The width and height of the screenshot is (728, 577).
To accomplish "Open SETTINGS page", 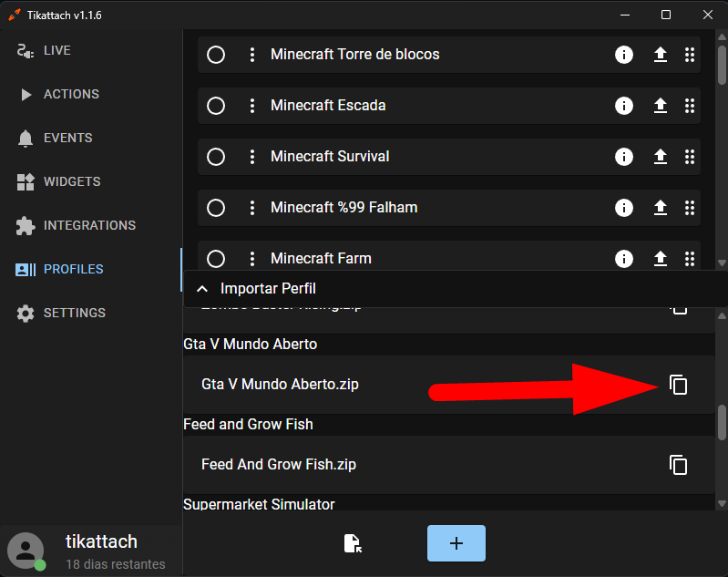I will pyautogui.click(x=90, y=313).
